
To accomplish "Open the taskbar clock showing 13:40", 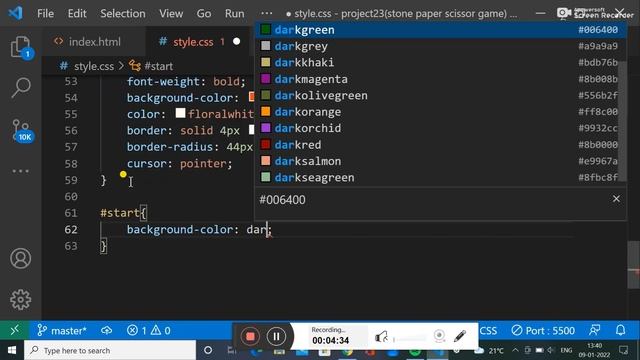I will 594,350.
